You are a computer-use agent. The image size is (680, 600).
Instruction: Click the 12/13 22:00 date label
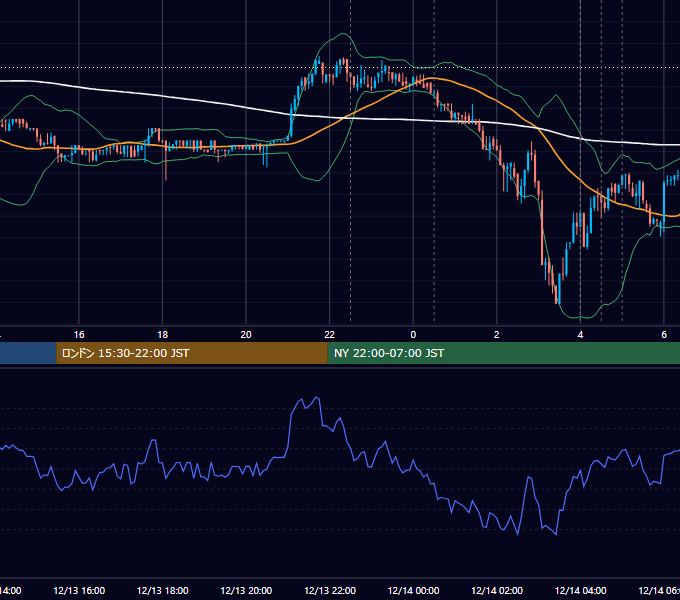point(330,590)
